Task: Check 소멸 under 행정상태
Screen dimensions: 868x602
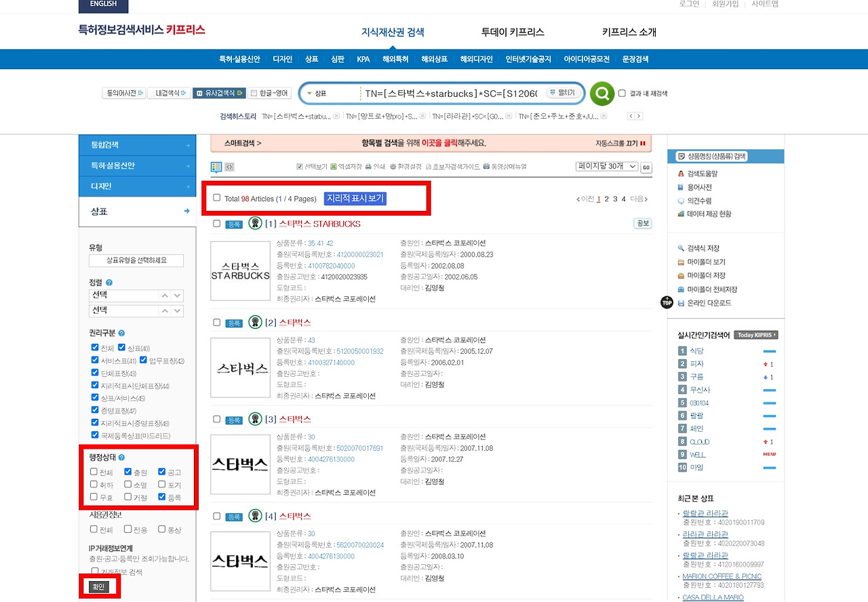Action: (128, 485)
